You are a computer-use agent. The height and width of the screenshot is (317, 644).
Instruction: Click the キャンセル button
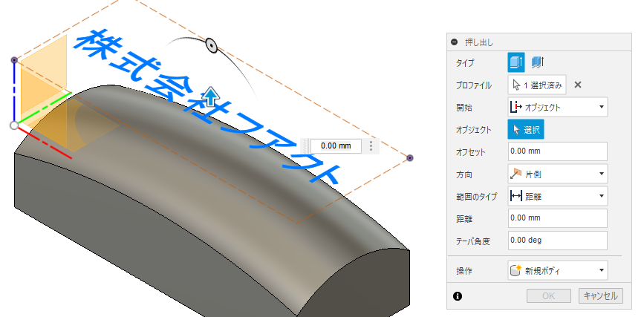click(600, 295)
